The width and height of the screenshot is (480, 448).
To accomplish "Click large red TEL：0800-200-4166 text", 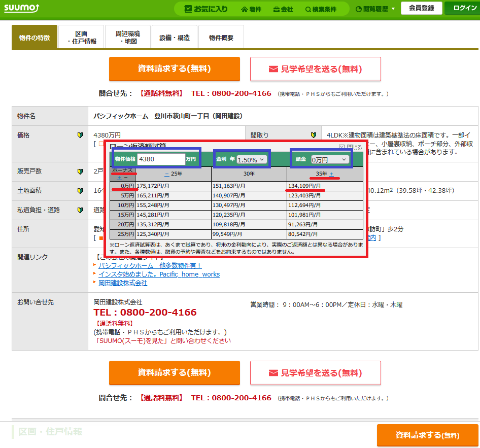I will click(x=145, y=313).
